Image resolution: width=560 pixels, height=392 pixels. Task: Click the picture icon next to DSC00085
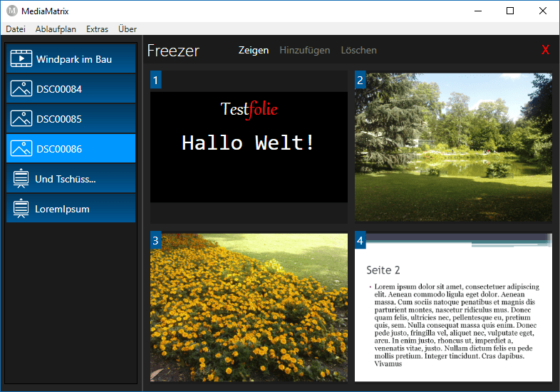21,119
